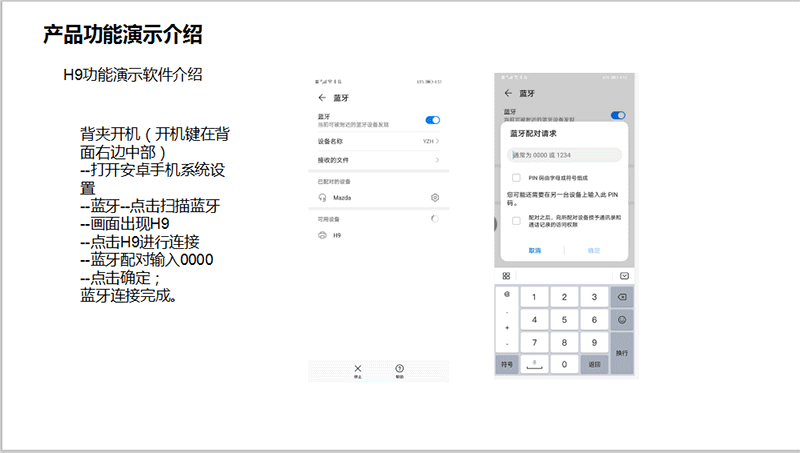
Task: Check the allow contacts access box
Action: 516,220
